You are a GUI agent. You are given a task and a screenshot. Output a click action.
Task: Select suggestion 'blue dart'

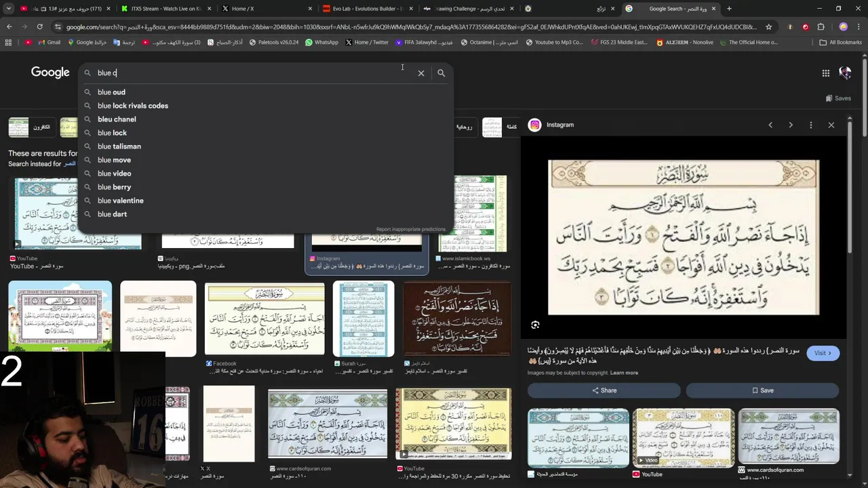tap(264, 214)
